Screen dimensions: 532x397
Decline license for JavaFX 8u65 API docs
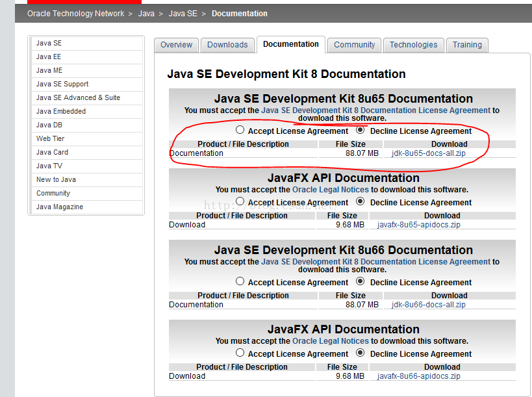361,201
